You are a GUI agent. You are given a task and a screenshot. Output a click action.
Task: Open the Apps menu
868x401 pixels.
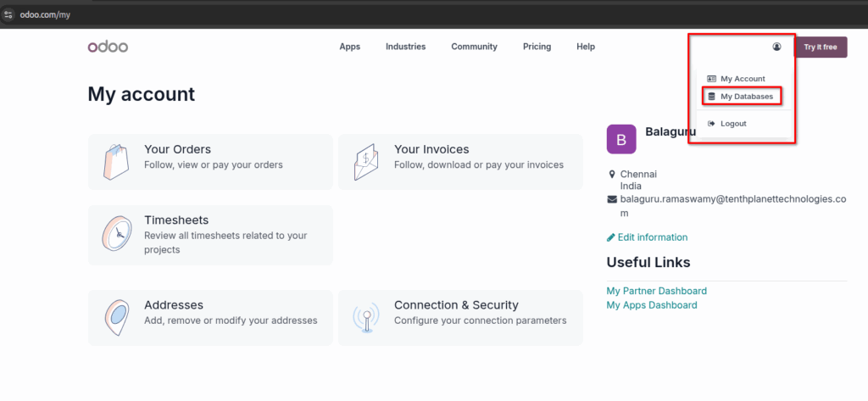pos(350,47)
